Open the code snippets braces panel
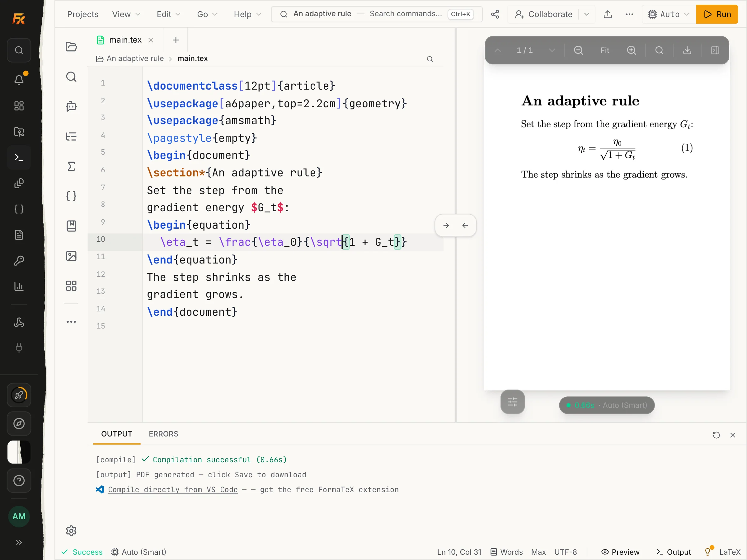Image resolution: width=747 pixels, height=560 pixels. 71,196
